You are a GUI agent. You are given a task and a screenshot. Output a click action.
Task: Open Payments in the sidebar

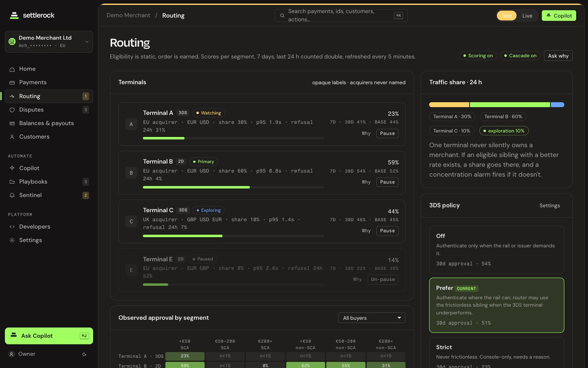(x=49, y=82)
